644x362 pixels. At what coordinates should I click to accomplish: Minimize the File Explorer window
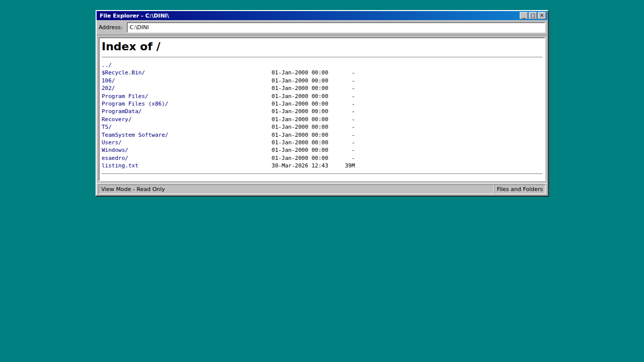524,16
